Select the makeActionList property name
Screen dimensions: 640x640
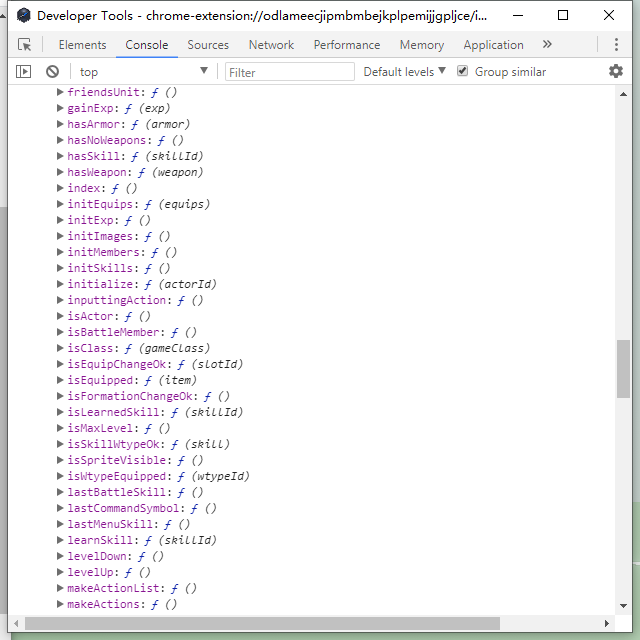pos(113,588)
